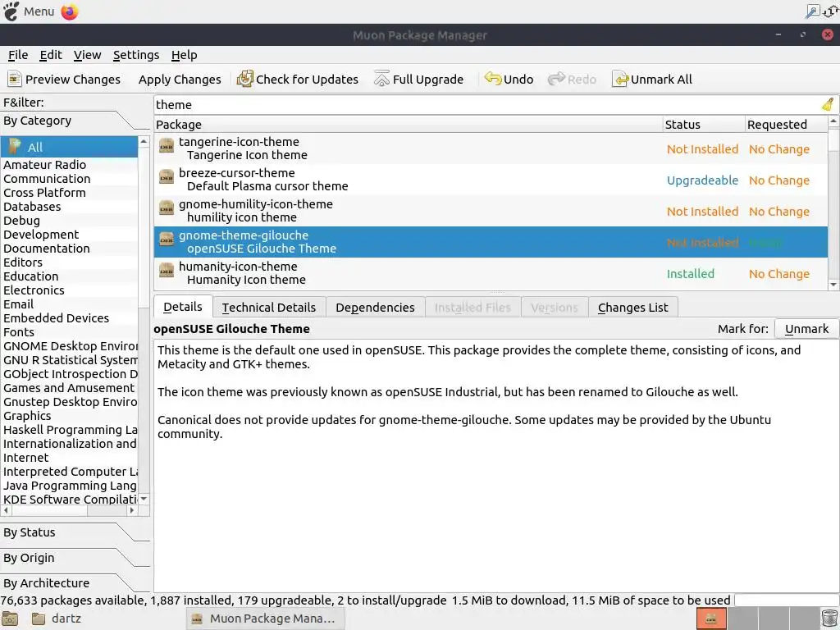The height and width of the screenshot is (630, 840).
Task: Select the Education category
Action: pyautogui.click(x=69, y=276)
